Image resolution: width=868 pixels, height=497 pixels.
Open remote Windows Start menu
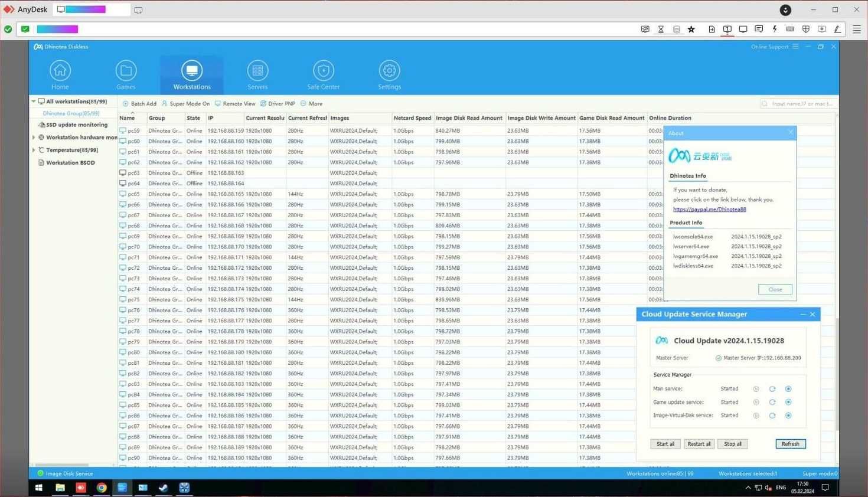(x=39, y=488)
